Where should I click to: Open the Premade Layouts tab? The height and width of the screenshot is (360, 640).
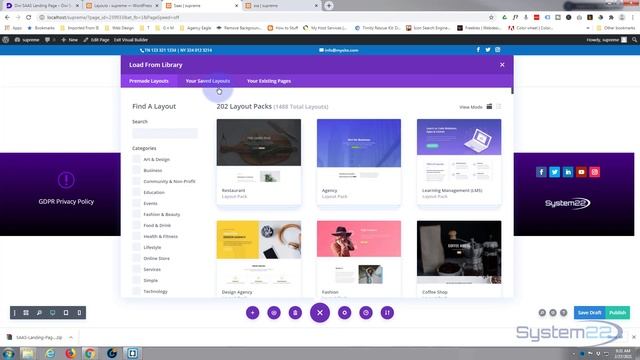coord(149,81)
